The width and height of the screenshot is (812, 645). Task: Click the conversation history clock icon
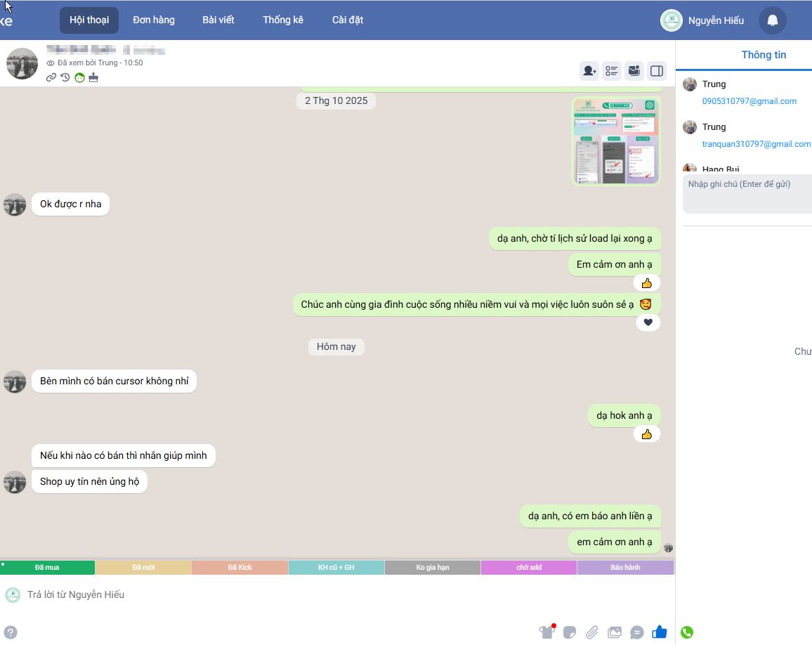[65, 77]
